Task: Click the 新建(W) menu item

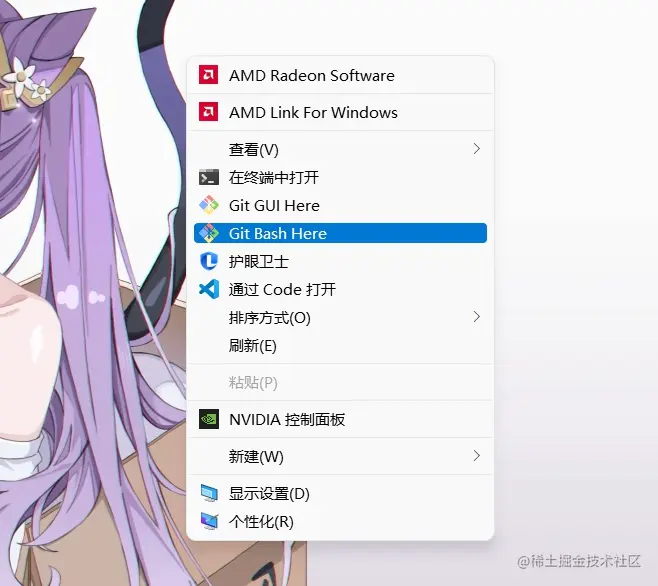Action: [x=340, y=456]
